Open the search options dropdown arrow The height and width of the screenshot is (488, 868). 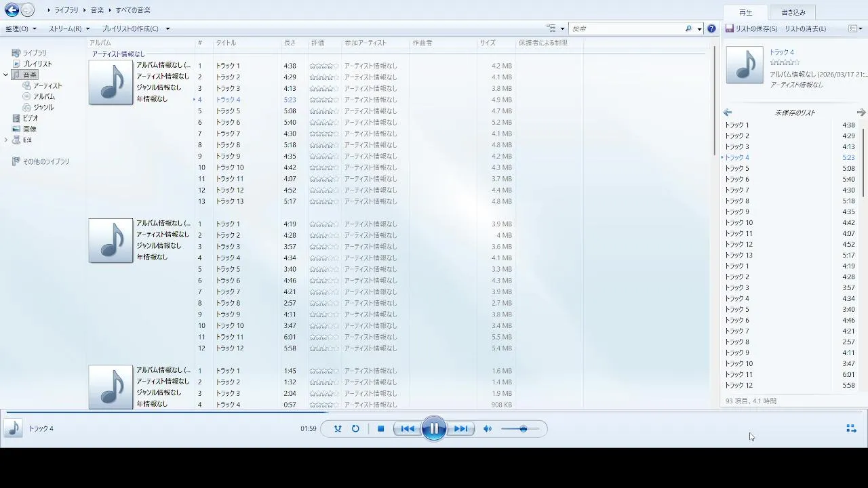click(698, 28)
